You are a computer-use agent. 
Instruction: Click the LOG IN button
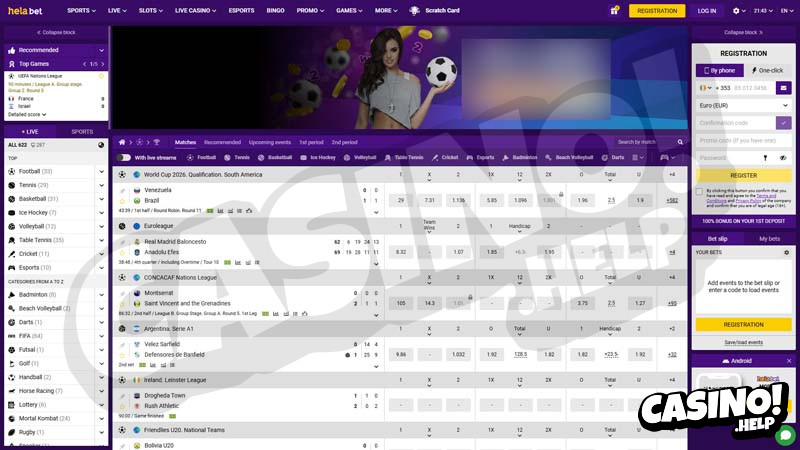pyautogui.click(x=707, y=11)
